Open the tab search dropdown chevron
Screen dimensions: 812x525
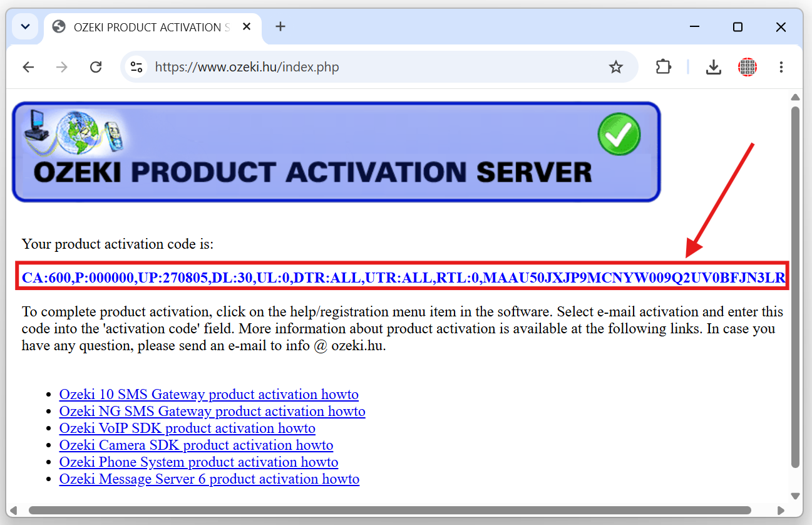tap(25, 27)
